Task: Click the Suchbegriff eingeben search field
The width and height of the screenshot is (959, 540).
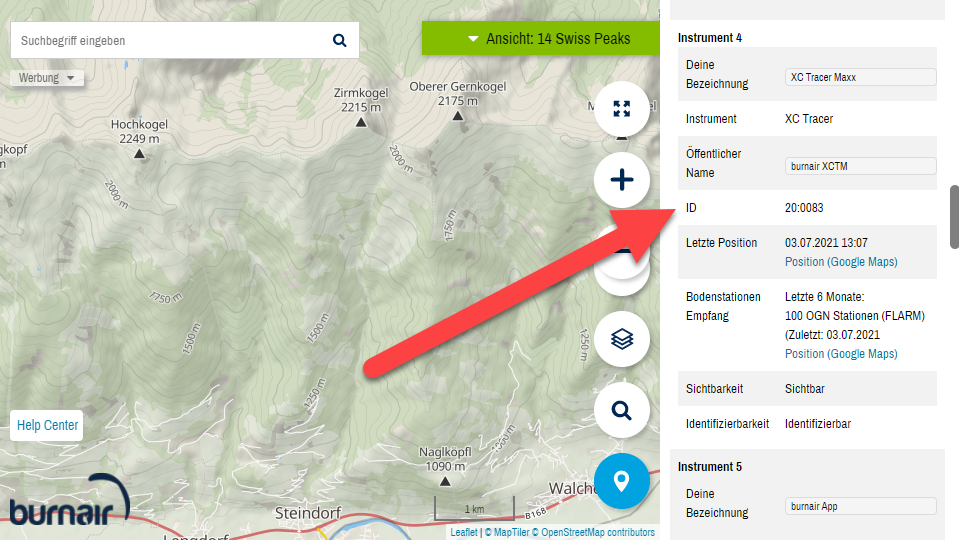Action: pyautogui.click(x=170, y=40)
